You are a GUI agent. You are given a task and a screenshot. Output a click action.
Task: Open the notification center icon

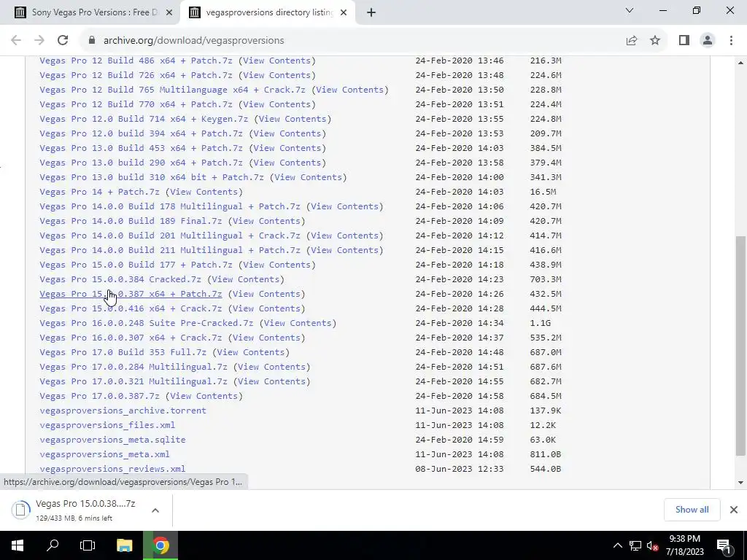click(x=724, y=545)
